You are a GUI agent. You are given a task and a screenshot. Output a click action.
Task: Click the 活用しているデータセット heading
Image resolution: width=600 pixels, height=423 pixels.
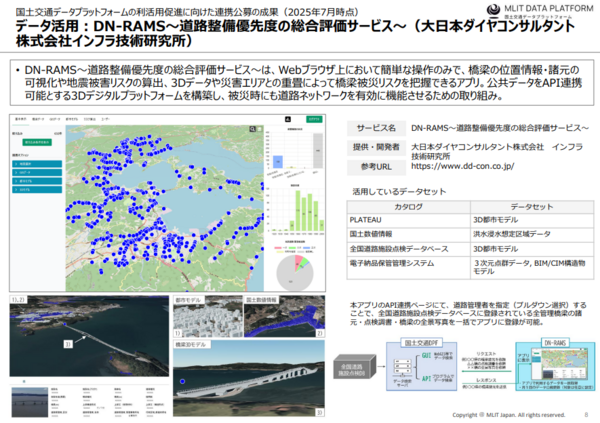click(399, 191)
